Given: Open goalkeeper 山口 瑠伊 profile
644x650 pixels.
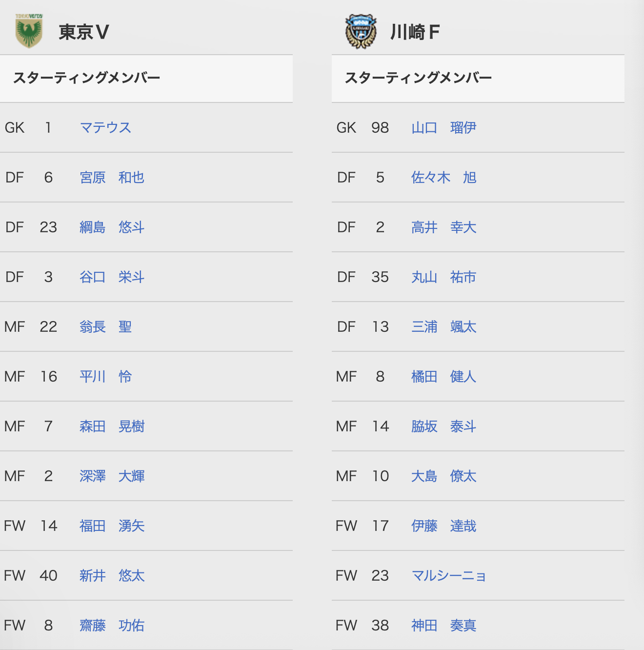Looking at the screenshot, I should click(x=444, y=127).
